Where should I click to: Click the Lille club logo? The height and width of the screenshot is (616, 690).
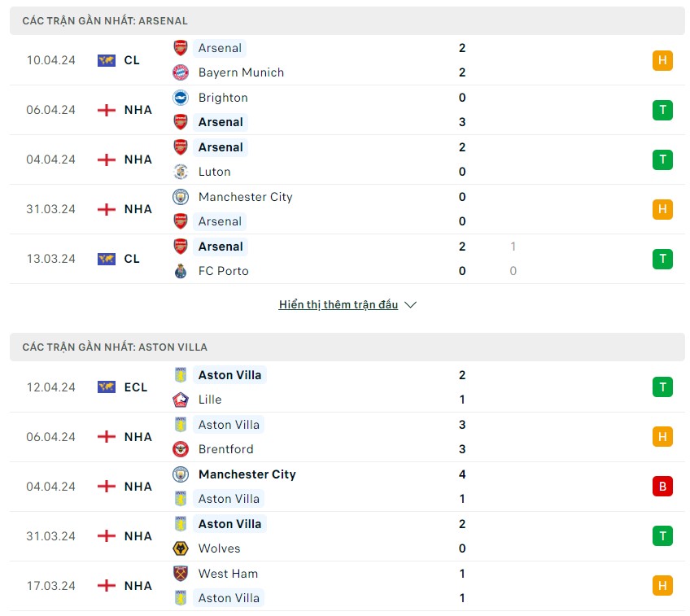181,400
